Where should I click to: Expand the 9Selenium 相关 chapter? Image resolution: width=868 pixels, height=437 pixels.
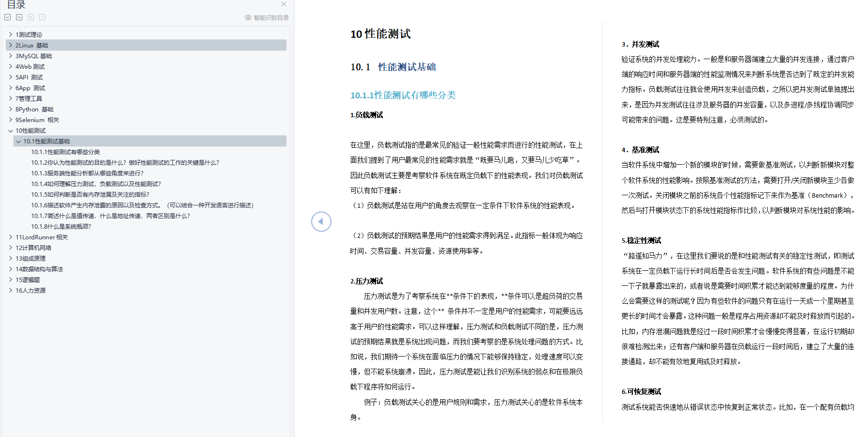pos(11,120)
